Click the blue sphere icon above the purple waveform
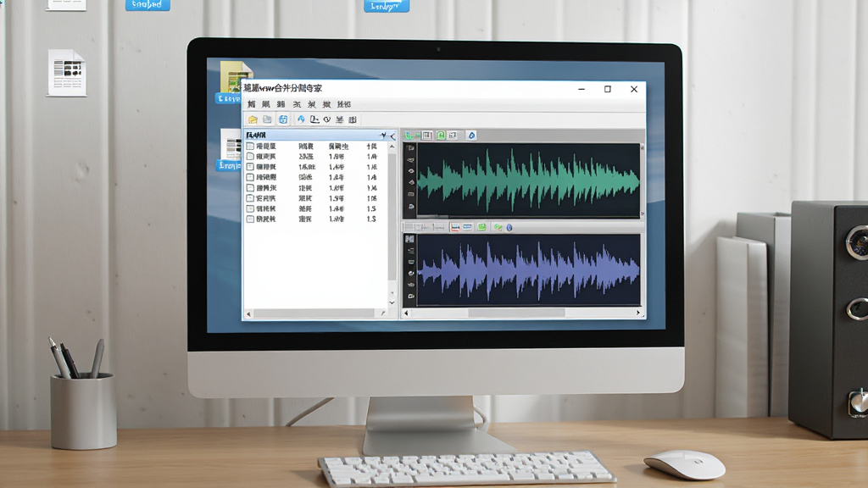 509,227
